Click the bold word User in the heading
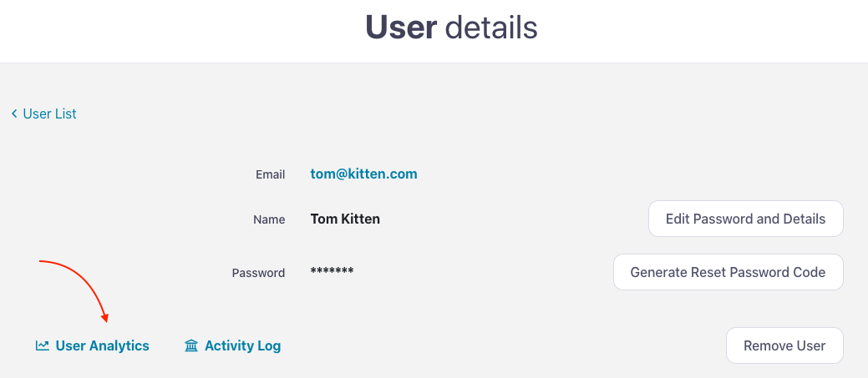The image size is (868, 378). pyautogui.click(x=400, y=28)
